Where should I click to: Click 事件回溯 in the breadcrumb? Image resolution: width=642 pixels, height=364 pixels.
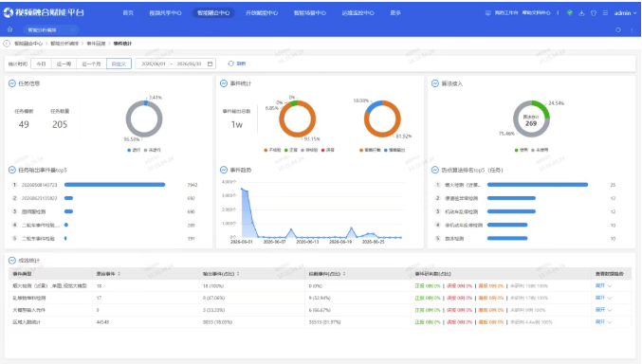pos(96,44)
